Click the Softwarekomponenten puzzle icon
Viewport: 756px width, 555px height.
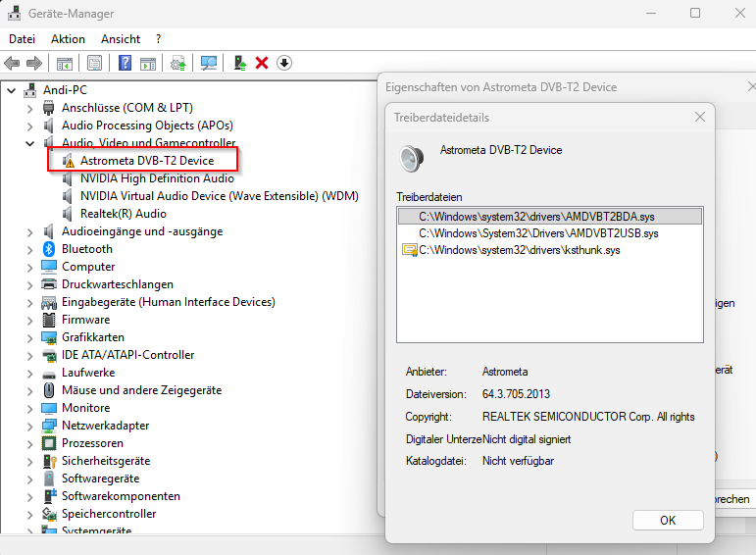point(50,496)
